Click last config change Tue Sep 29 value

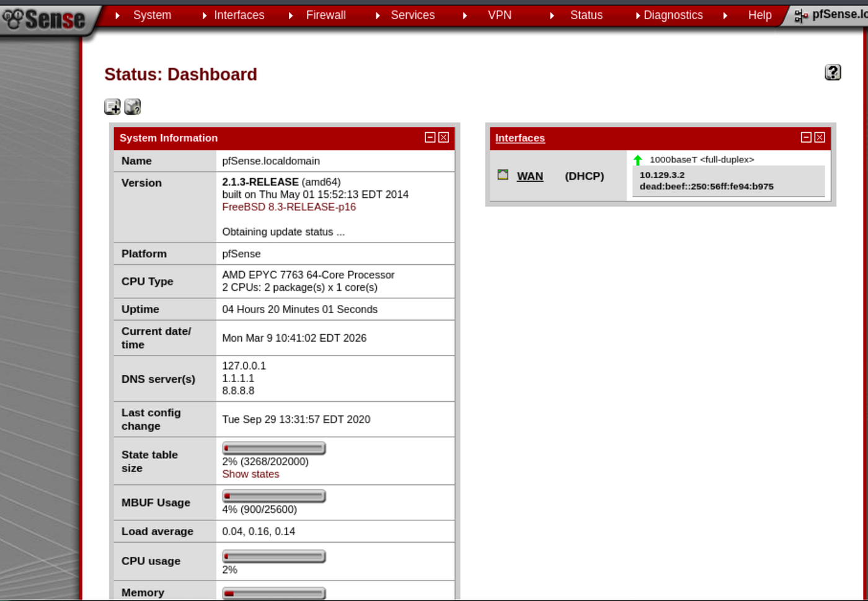coord(296,419)
